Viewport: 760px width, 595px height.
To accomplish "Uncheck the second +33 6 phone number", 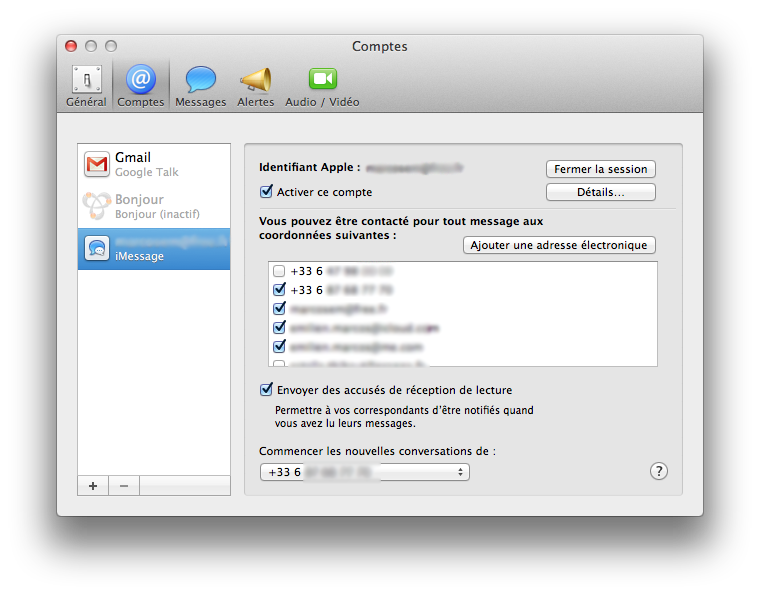I will (x=279, y=290).
